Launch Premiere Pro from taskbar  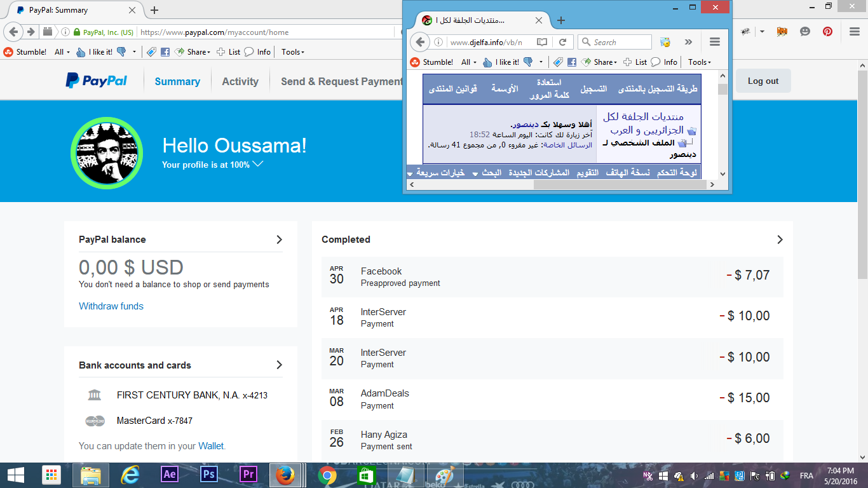[x=248, y=475]
